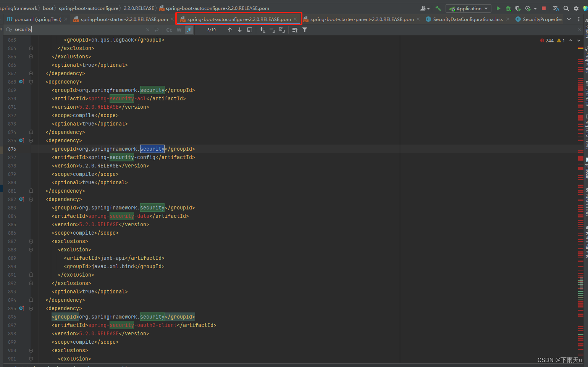This screenshot has height=367, width=588.
Task: Select all search occurrences
Action: click(282, 30)
